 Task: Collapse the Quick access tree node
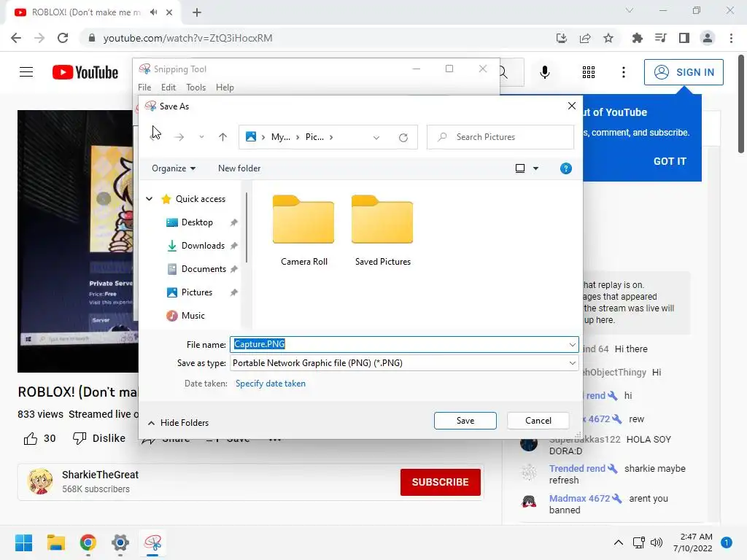(149, 199)
